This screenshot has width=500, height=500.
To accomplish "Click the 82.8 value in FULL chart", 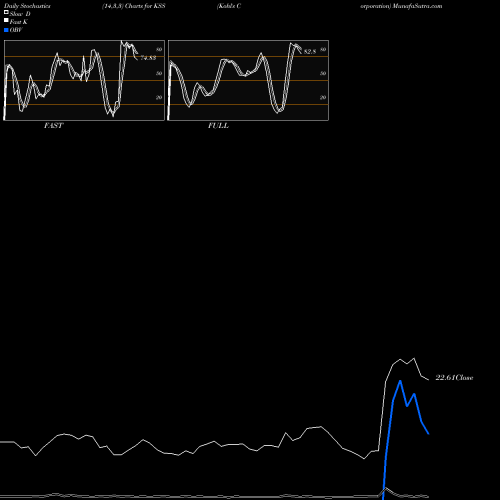I will pyautogui.click(x=310, y=52).
